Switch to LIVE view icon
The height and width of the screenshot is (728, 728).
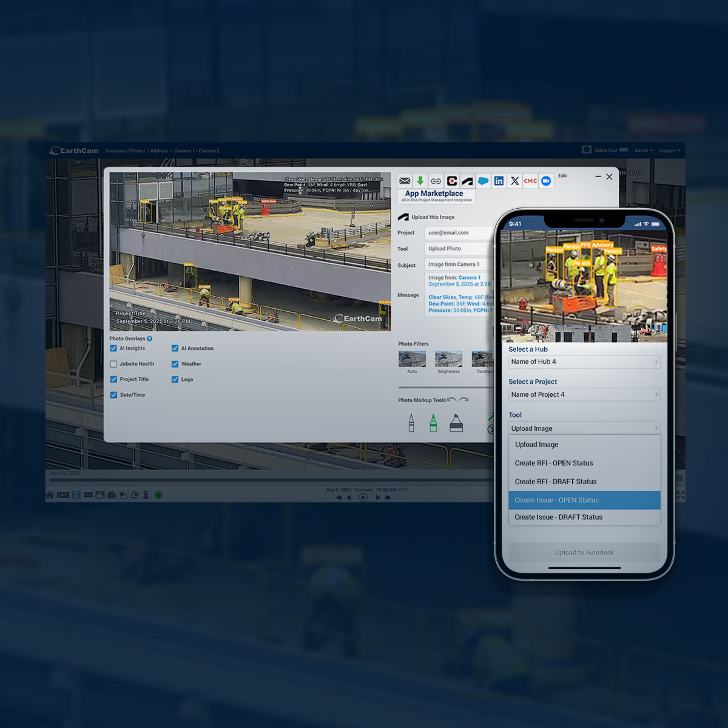click(63, 495)
